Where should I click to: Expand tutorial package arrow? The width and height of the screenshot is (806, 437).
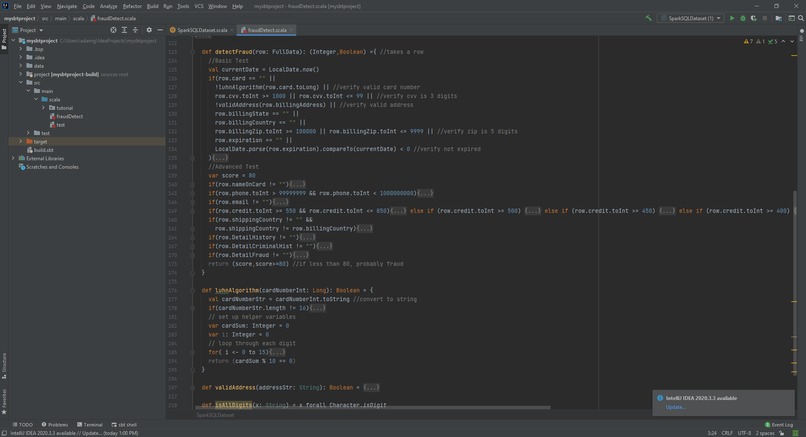pyautogui.click(x=44, y=108)
